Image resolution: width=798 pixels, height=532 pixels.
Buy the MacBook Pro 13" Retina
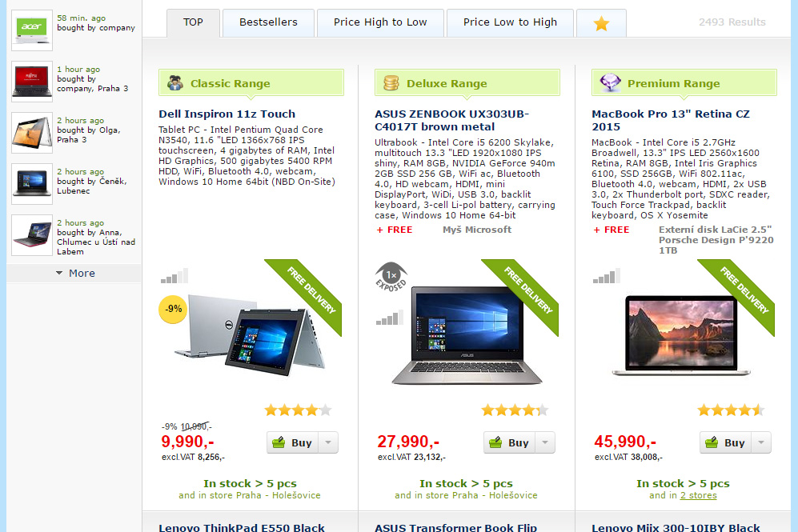[x=726, y=442]
